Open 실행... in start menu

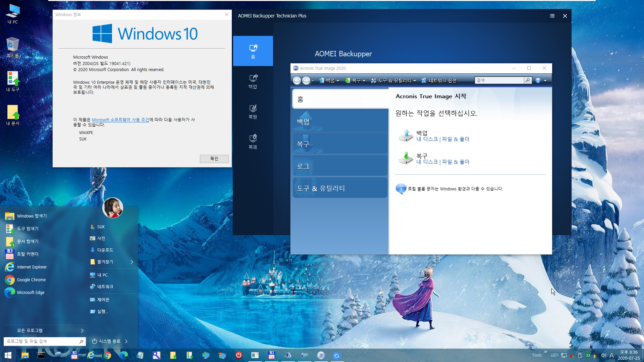click(99, 311)
